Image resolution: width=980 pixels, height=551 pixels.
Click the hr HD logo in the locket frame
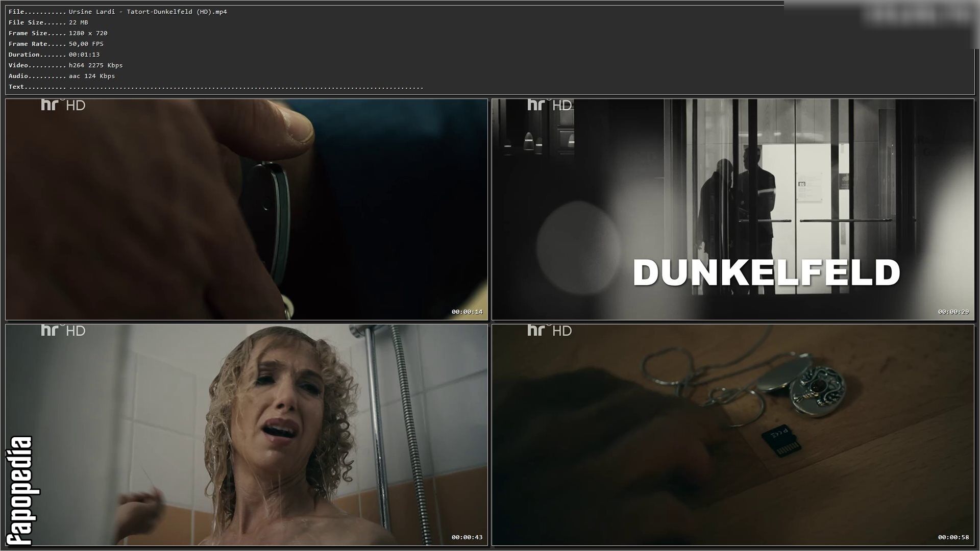tap(550, 331)
